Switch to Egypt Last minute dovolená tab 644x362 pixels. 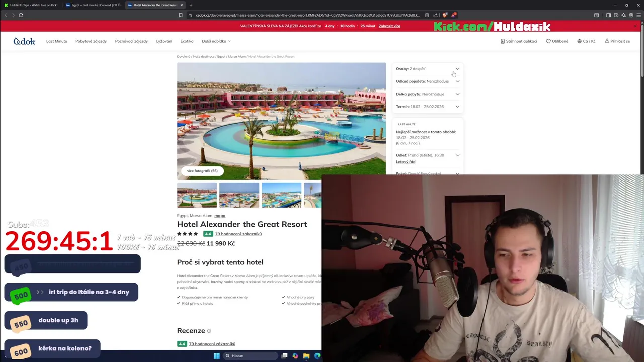[x=93, y=5]
